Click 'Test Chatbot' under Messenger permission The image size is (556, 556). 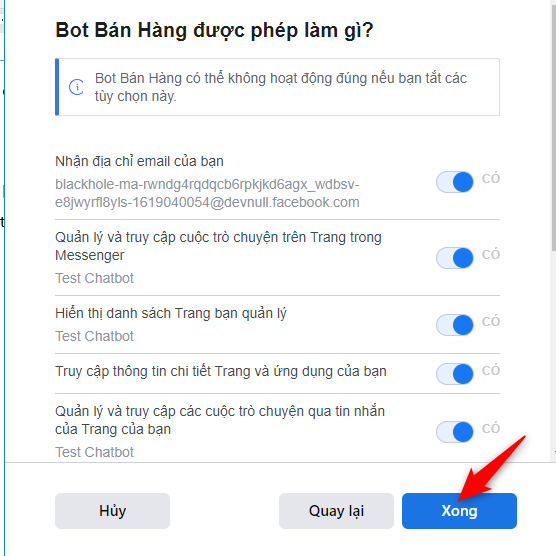(x=94, y=278)
